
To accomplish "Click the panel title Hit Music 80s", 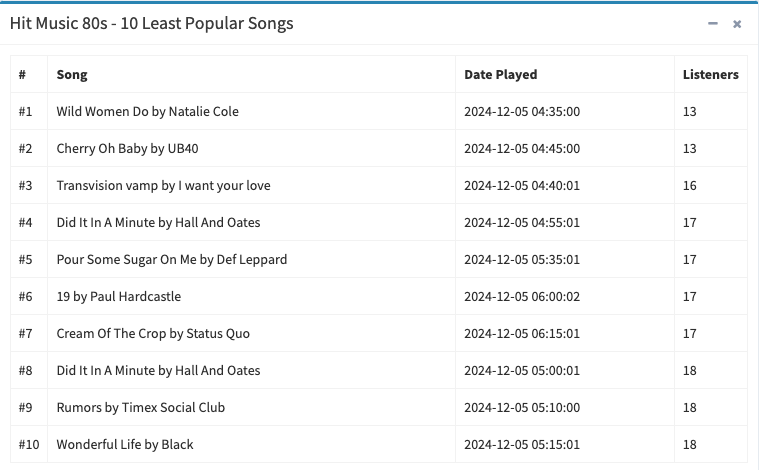I will click(59, 23).
